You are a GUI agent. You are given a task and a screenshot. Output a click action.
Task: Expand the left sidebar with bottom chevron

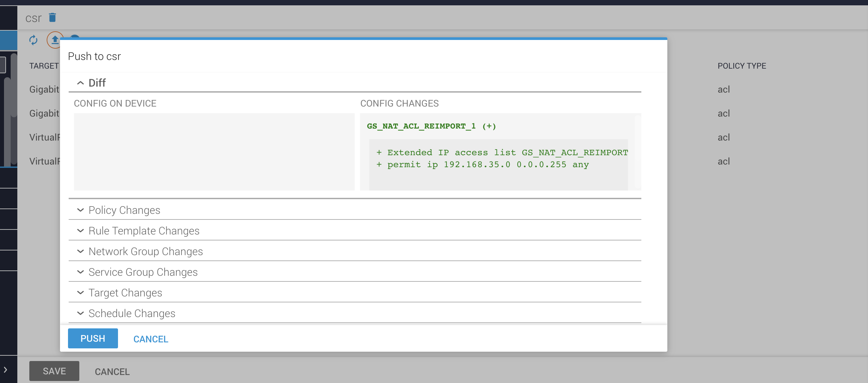point(5,370)
